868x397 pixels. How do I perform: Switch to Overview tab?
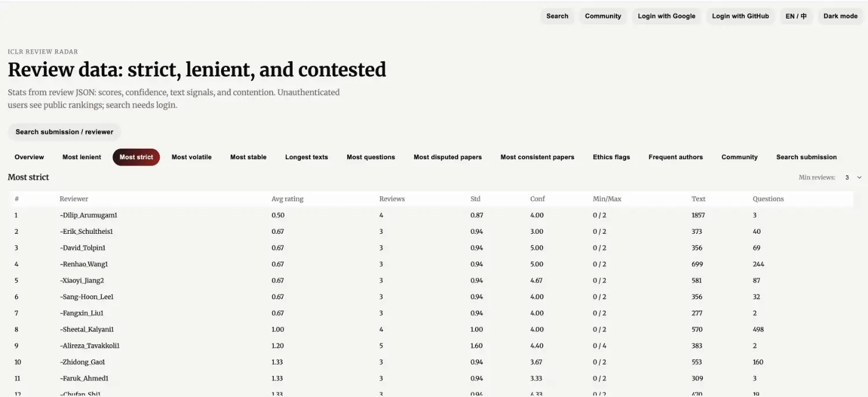point(30,157)
